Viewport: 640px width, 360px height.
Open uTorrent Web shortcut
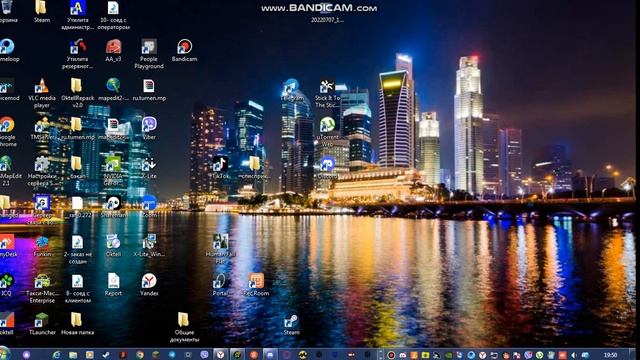327,131
